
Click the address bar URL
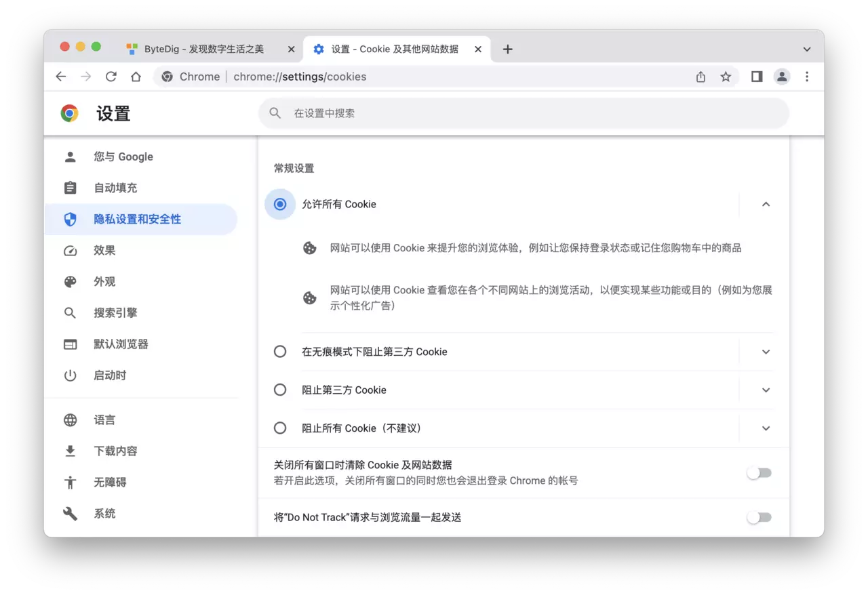tap(300, 77)
